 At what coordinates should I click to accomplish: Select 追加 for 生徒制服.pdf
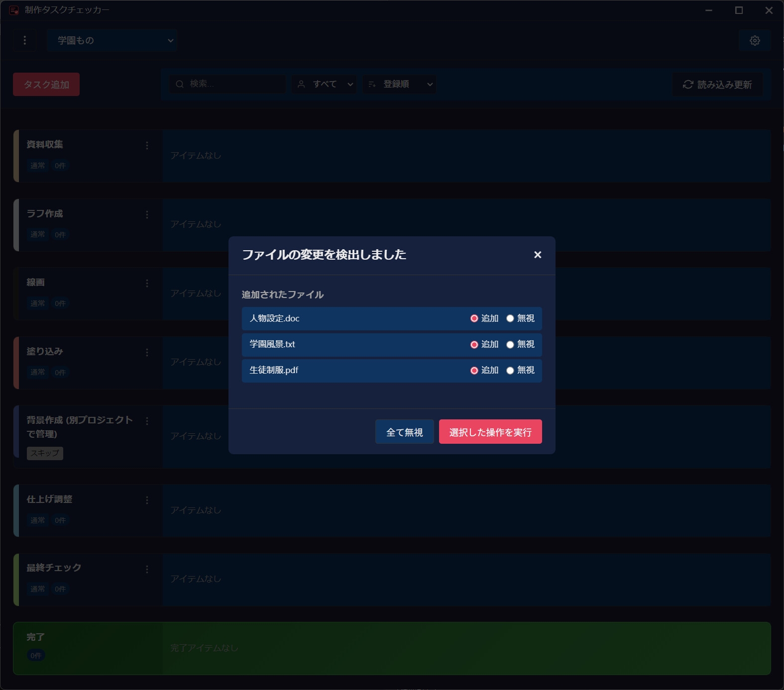474,370
